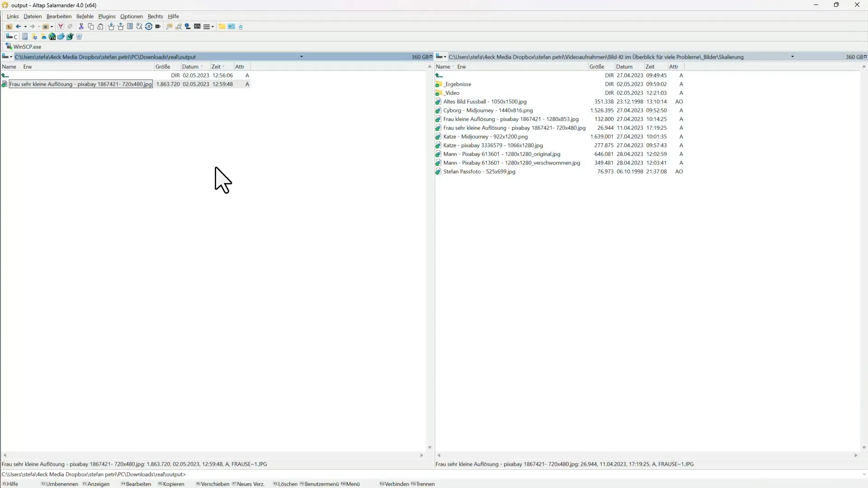Click the file properties list icon

click(x=130, y=27)
